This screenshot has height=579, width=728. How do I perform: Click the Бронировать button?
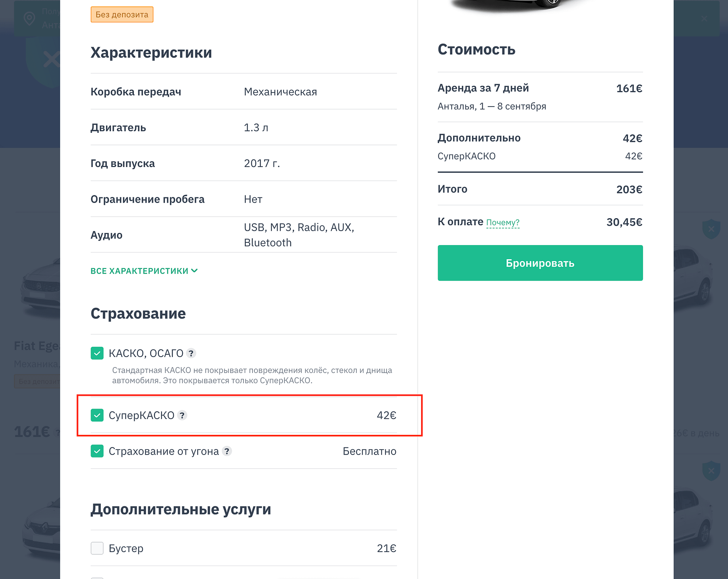coord(540,263)
